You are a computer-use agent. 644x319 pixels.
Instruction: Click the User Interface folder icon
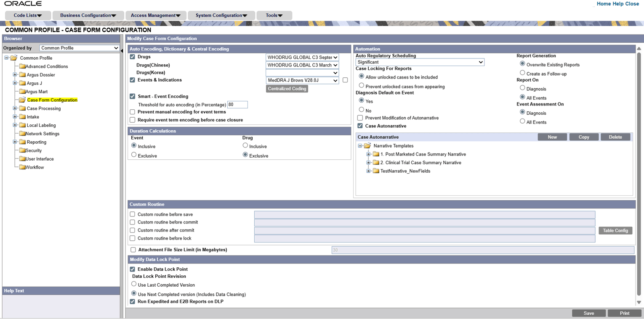click(23, 158)
